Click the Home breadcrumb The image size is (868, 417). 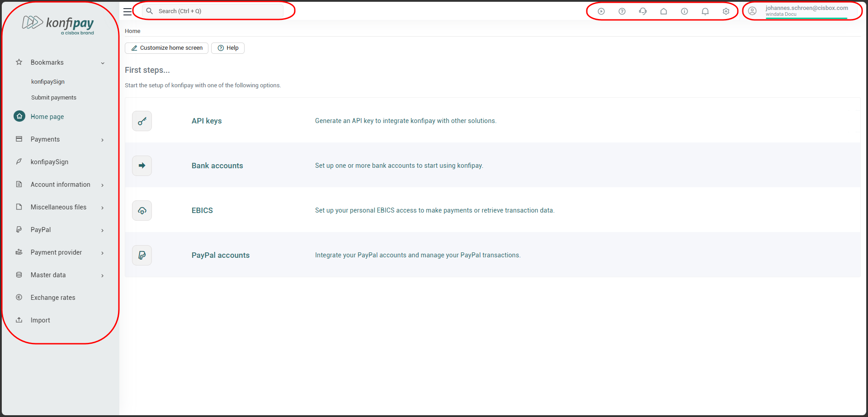pos(132,31)
